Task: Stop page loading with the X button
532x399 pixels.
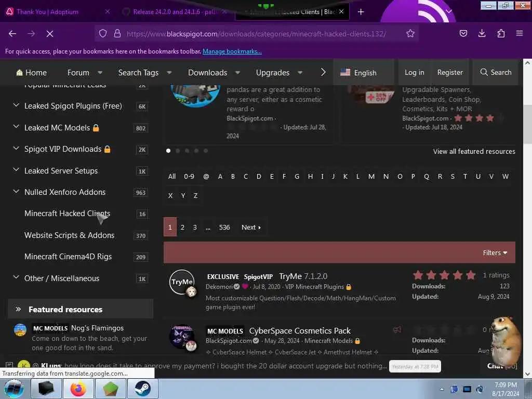Action: pos(49,34)
